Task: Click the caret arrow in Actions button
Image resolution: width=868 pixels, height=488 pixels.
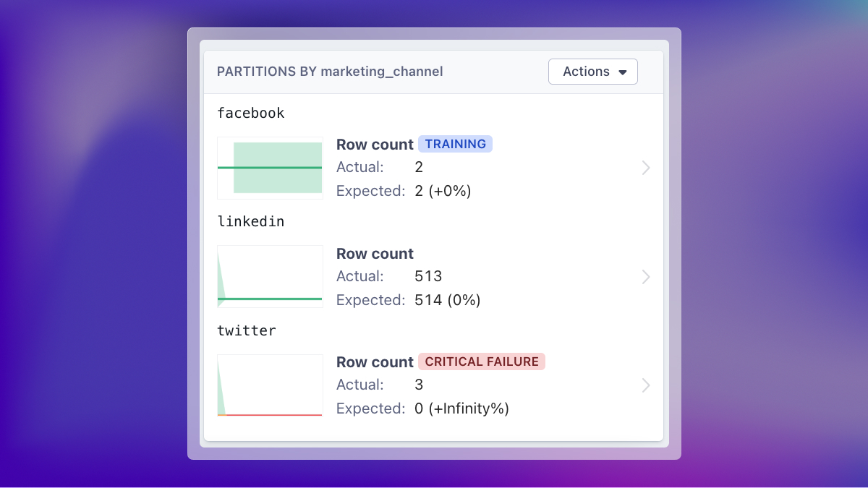Action: pyautogui.click(x=623, y=72)
